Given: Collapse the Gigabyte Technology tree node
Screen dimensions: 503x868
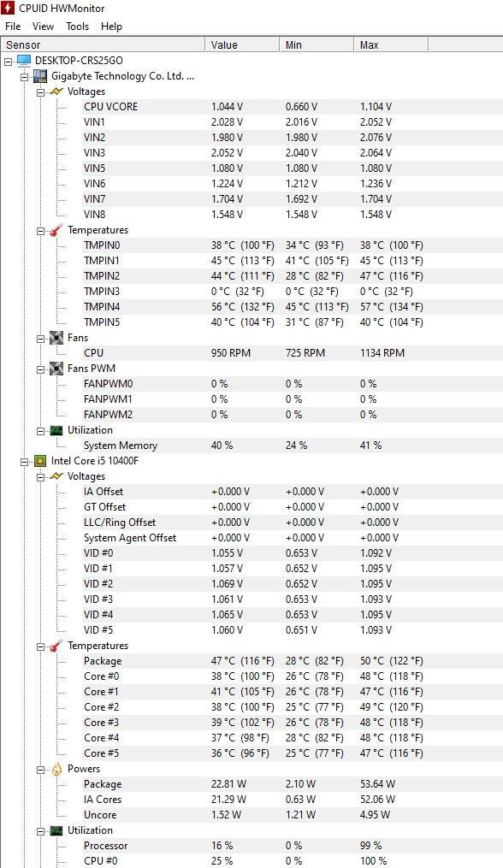Looking at the screenshot, I should coord(24,76).
